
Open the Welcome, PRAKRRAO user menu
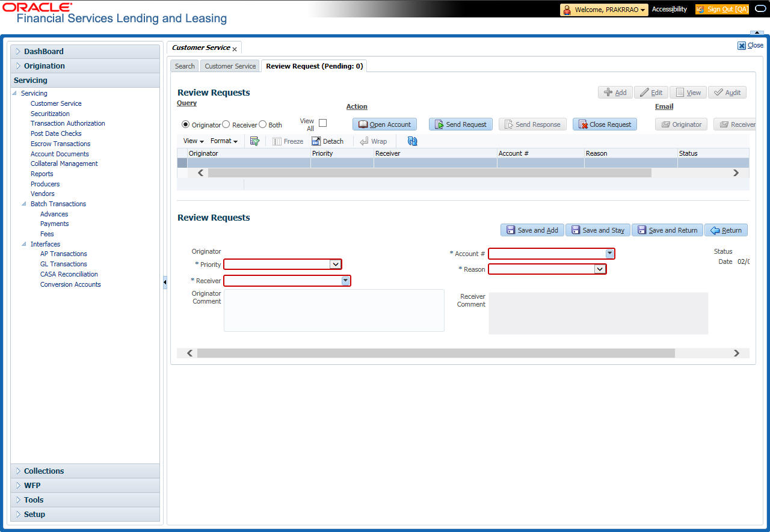[604, 10]
